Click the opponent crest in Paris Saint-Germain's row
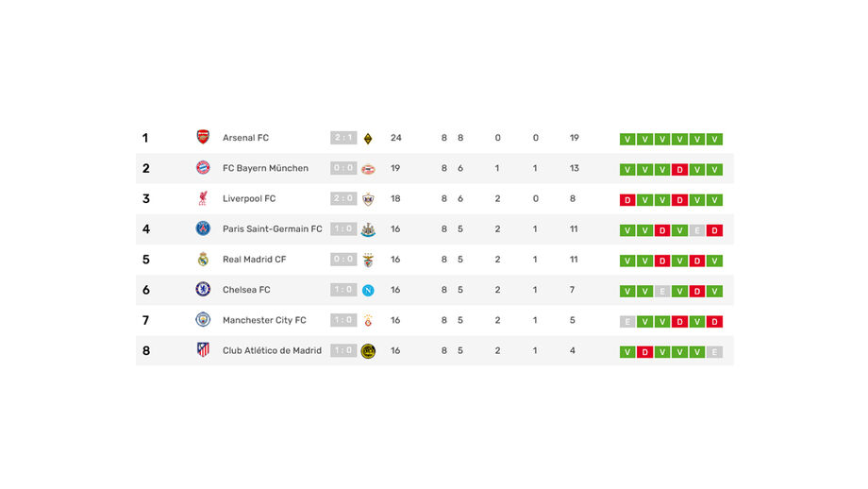The width and height of the screenshot is (868, 489). click(x=368, y=228)
